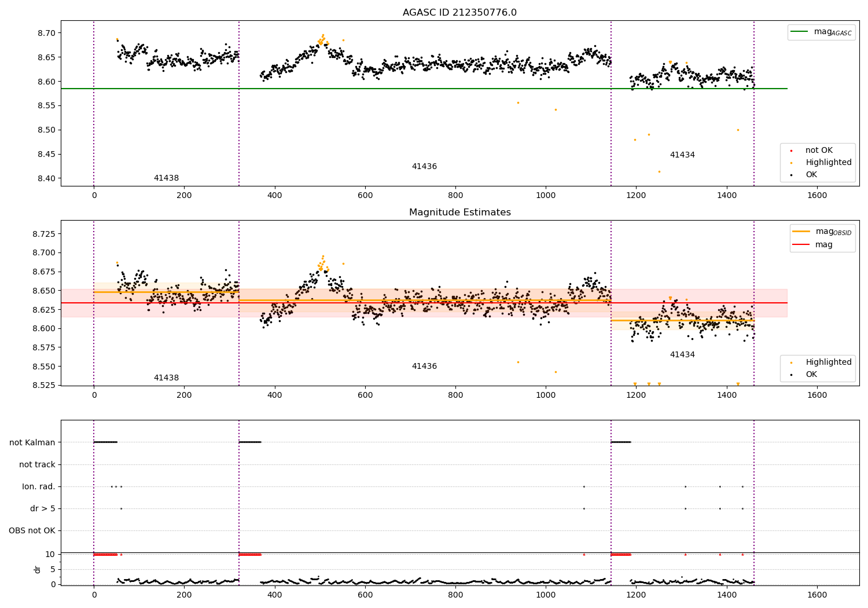Screen dimensions: 868x608
Task: Click the dr axis tick label 10
Action: tap(50, 555)
